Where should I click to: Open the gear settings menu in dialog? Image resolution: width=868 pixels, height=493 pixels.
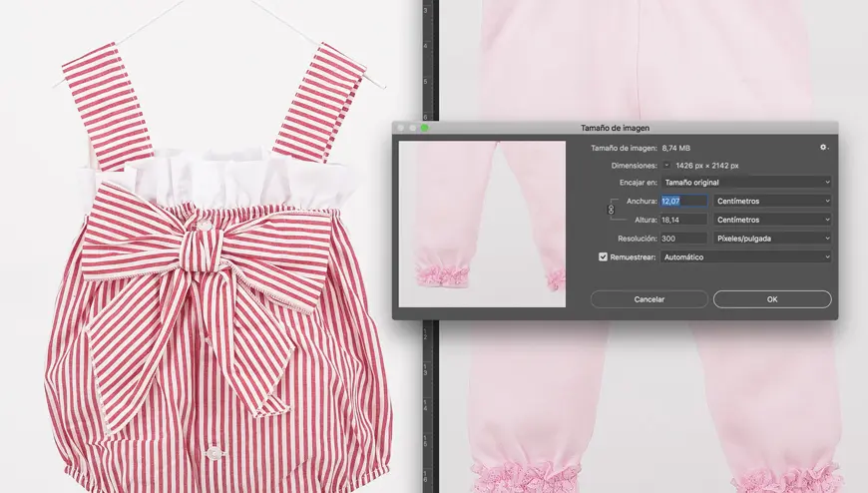823,148
